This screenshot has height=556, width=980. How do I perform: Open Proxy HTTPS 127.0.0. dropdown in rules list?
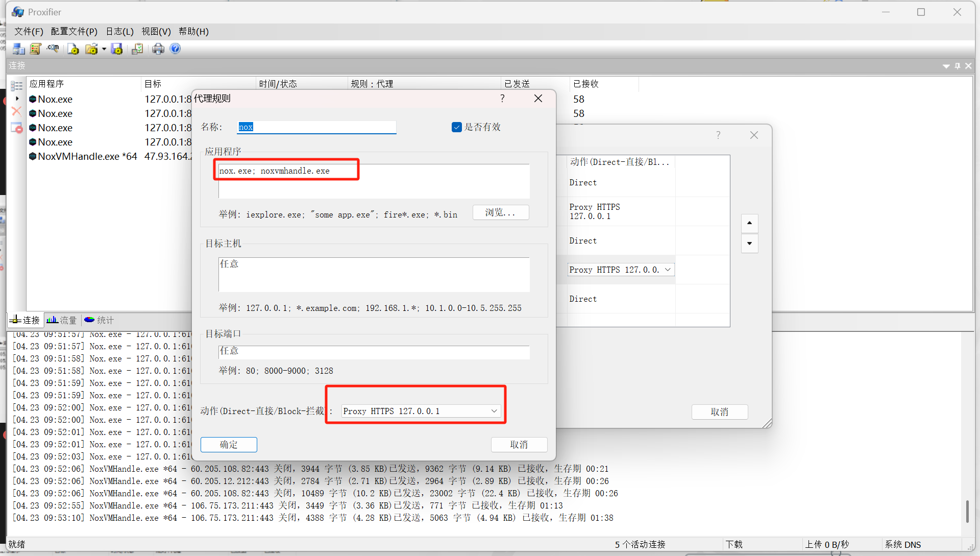pos(621,270)
